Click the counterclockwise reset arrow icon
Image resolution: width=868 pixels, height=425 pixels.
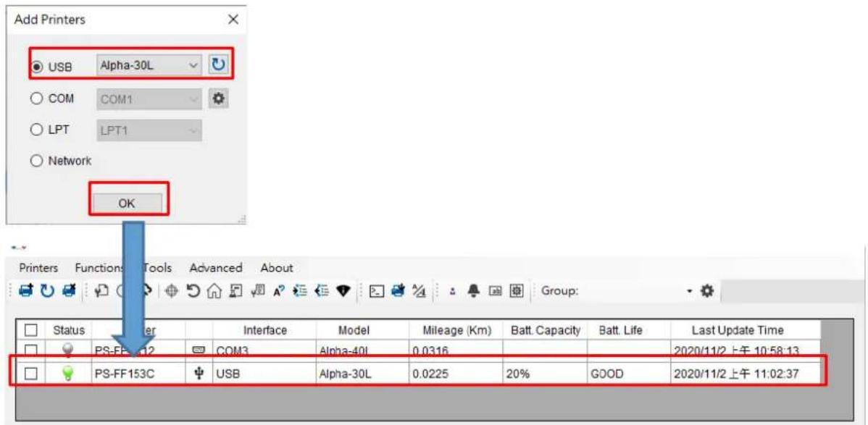click(x=193, y=290)
